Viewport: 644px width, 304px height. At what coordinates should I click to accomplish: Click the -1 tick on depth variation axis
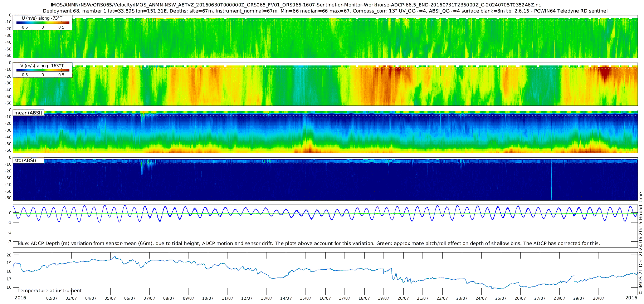tap(10, 222)
